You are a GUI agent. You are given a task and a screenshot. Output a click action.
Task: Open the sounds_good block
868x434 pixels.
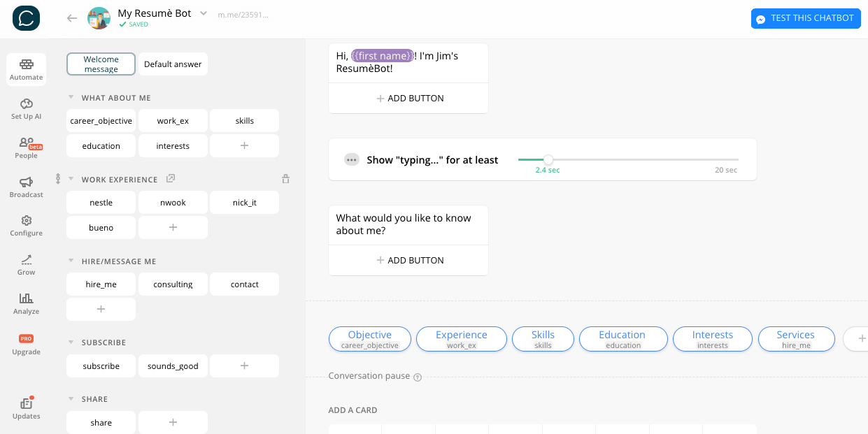point(173,366)
